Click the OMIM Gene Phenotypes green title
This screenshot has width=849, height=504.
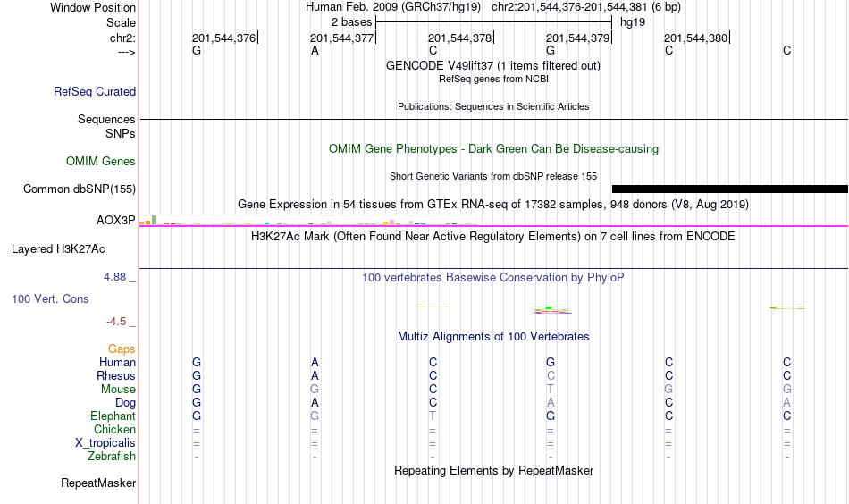coord(494,149)
